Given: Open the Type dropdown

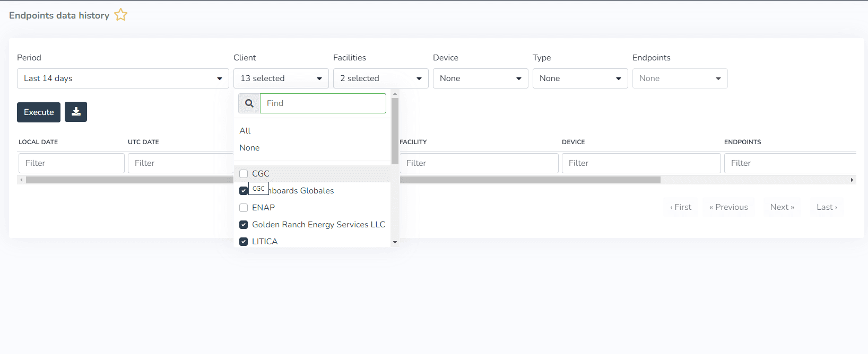Looking at the screenshot, I should tap(580, 78).
